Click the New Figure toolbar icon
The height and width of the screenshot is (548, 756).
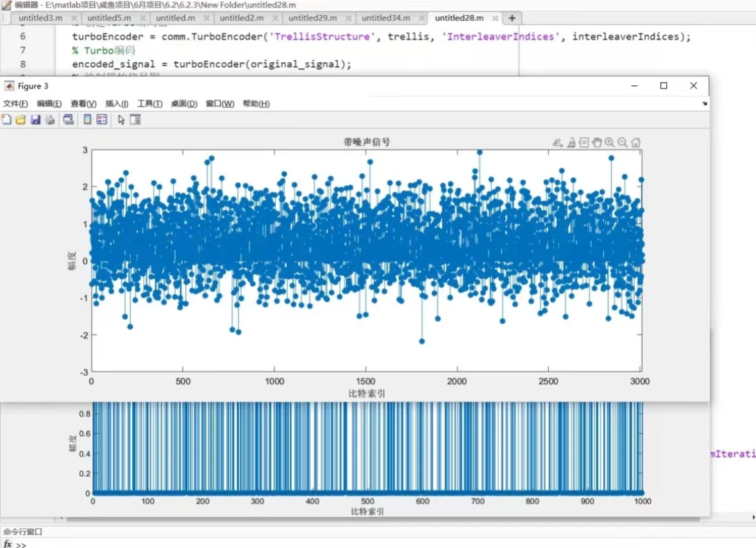click(6, 119)
